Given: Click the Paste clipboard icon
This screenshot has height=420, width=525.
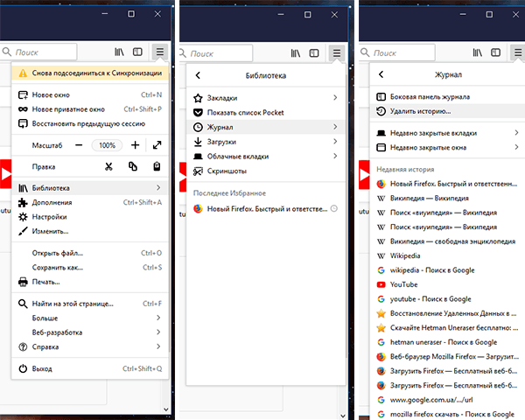Looking at the screenshot, I should tap(157, 166).
